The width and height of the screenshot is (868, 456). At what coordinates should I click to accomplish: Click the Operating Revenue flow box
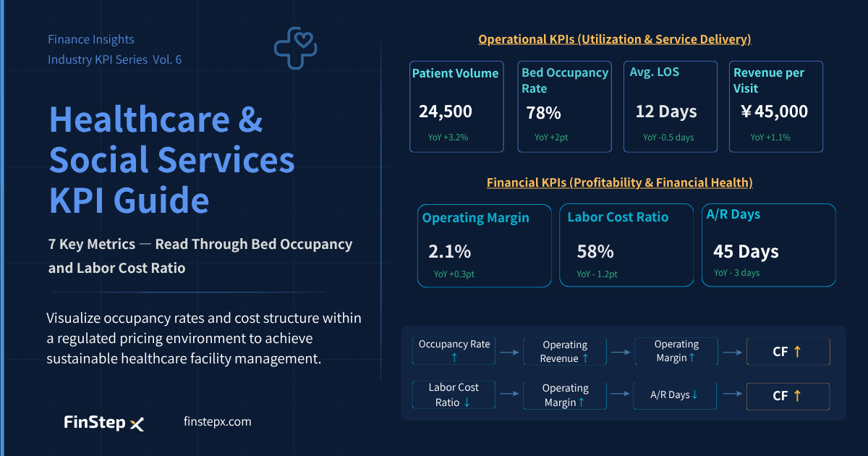click(x=565, y=352)
